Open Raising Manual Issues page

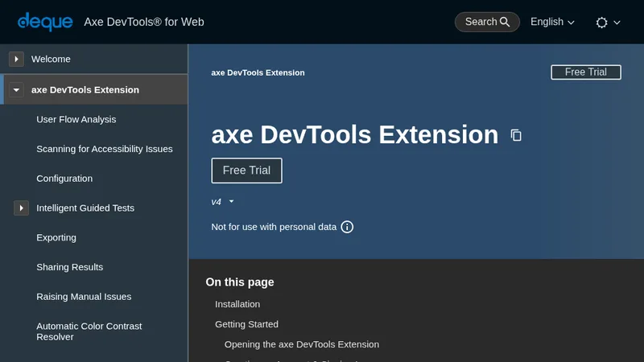84,297
